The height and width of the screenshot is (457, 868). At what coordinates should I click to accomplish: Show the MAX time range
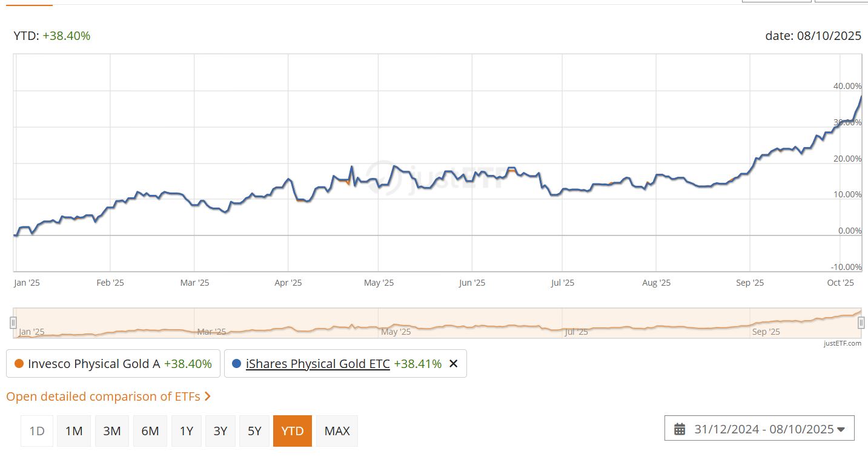tap(337, 431)
